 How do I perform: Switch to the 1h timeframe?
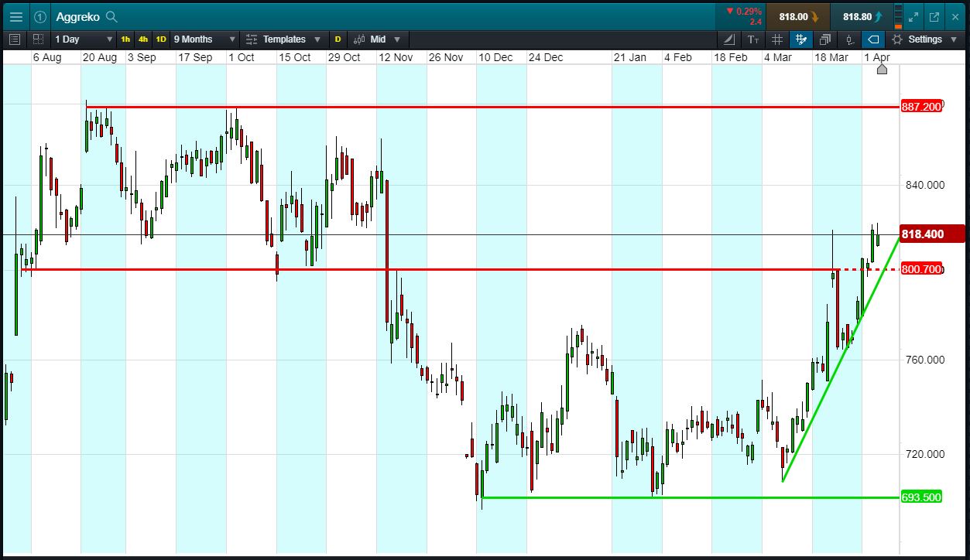[125, 39]
